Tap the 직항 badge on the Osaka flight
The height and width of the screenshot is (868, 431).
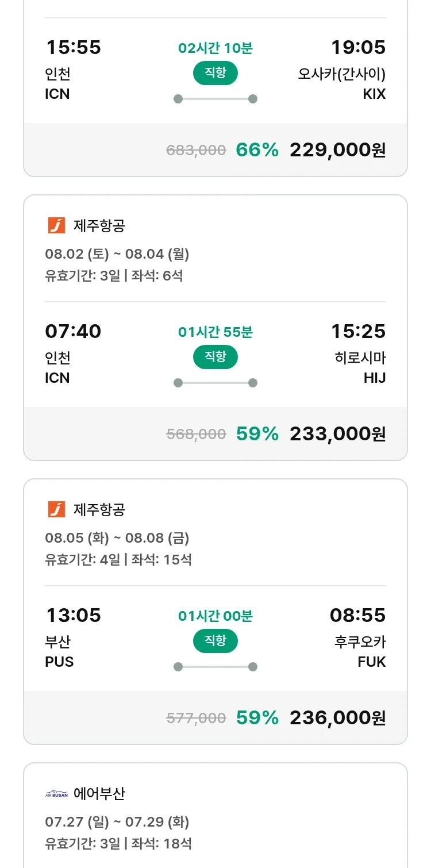point(215,73)
